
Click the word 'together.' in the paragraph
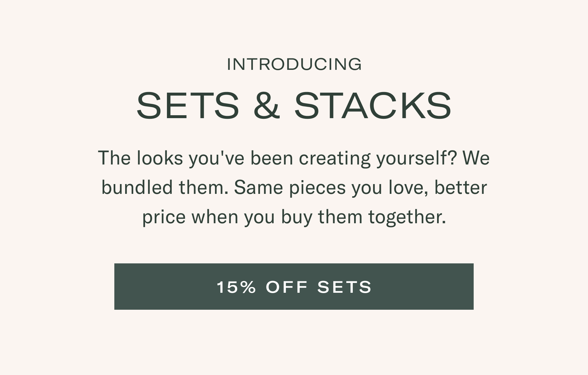pyautogui.click(x=407, y=217)
